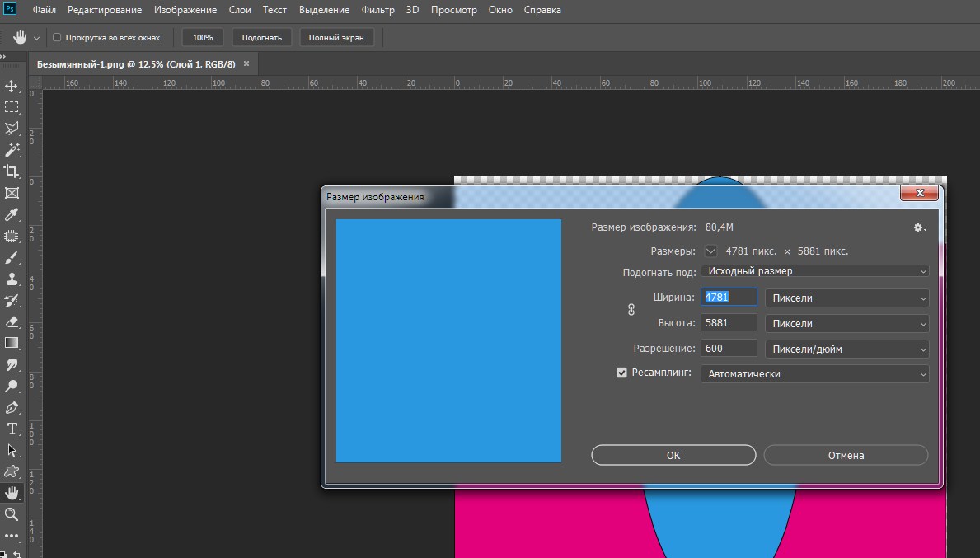
Task: Select the Move tool
Action: point(12,86)
